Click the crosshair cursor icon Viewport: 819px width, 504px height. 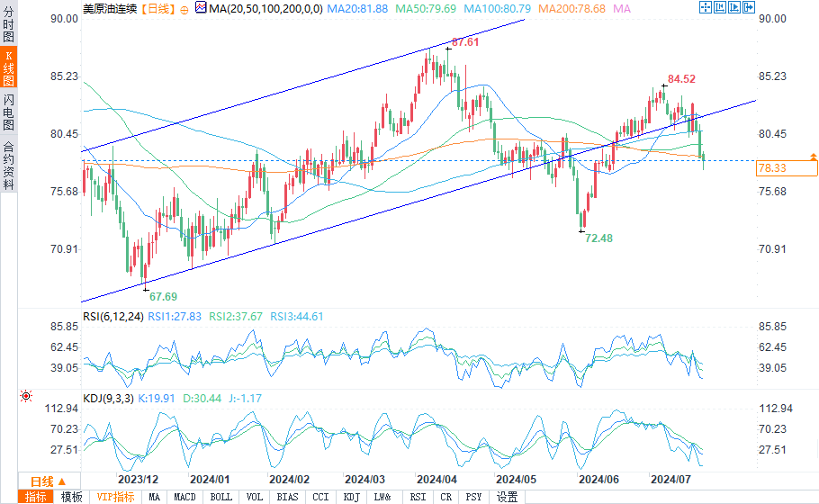[x=705, y=7]
